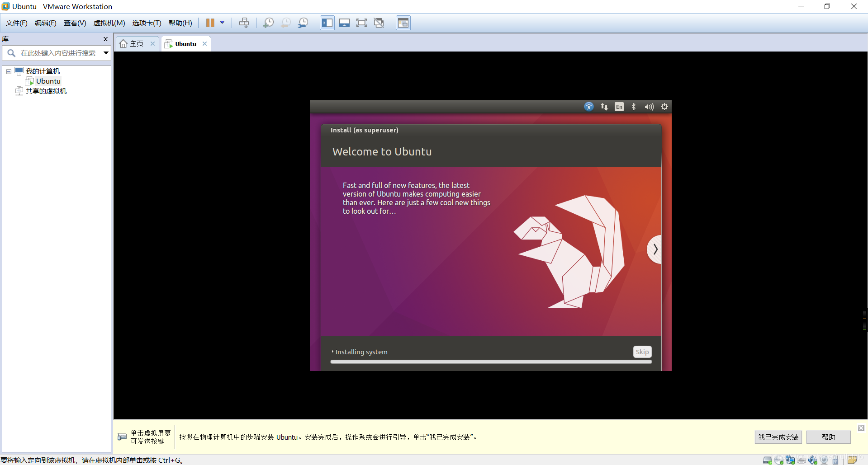
Task: Send Ctrl+Alt+Del to the virtual machine
Action: point(244,23)
